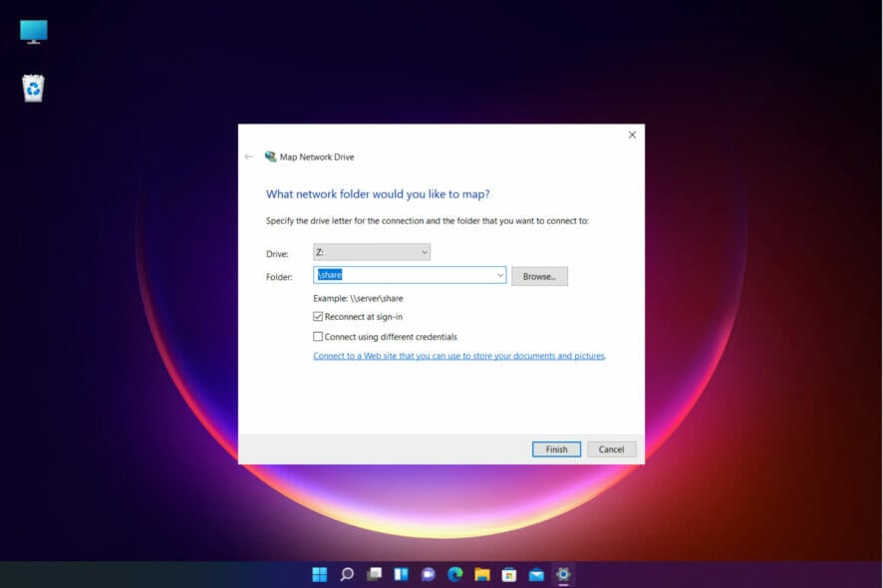Launch the Mail app from the taskbar

tap(538, 574)
